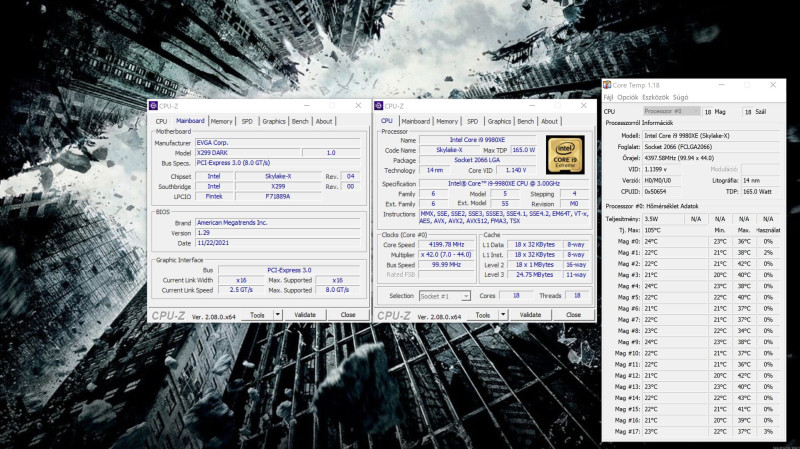Click PCI-Express 3.0 (8.0 GT/s) bus specs field
The width and height of the screenshot is (800, 449).
coord(278,163)
